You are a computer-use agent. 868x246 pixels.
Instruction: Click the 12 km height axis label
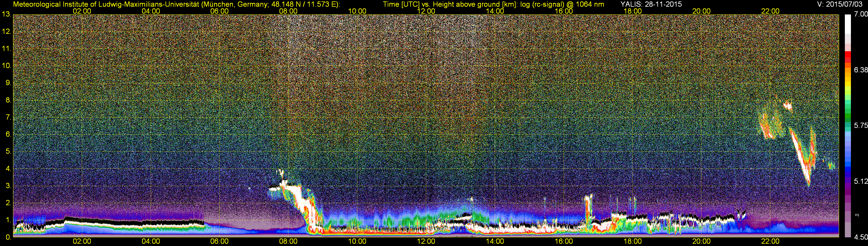pyautogui.click(x=6, y=32)
